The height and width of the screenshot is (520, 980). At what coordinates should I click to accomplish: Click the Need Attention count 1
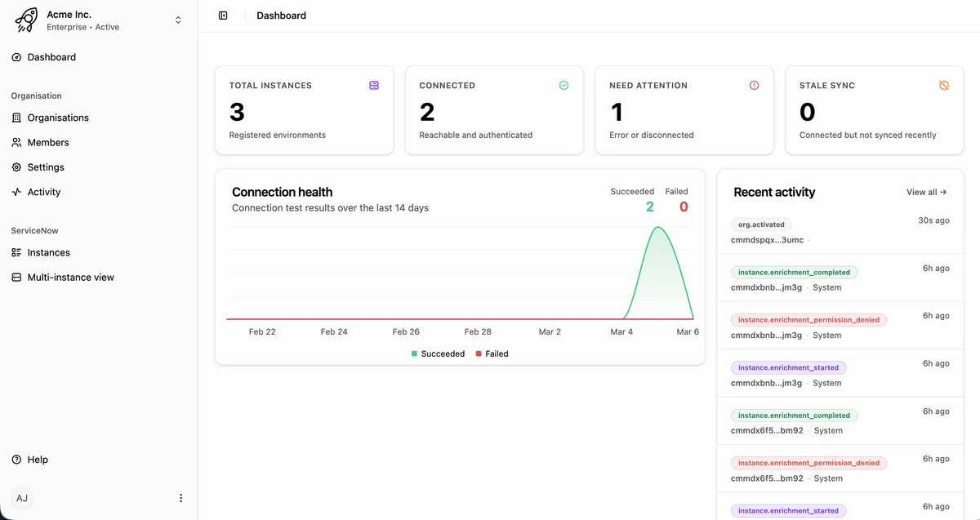tap(617, 112)
